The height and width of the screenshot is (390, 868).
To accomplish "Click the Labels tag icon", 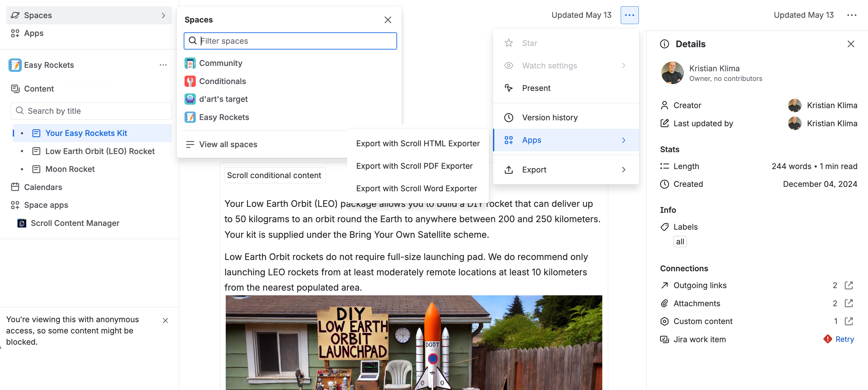I will (664, 227).
